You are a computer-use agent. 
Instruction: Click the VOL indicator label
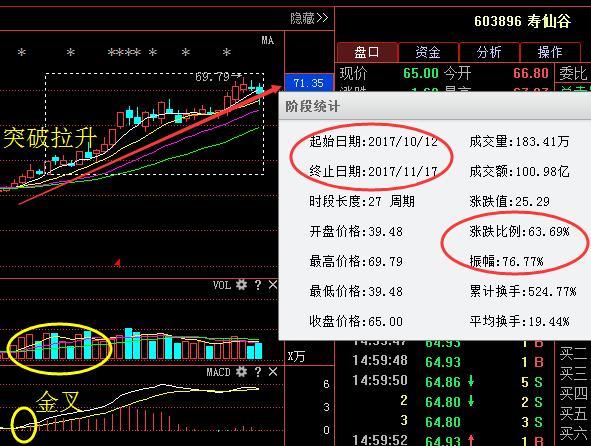coord(222,285)
